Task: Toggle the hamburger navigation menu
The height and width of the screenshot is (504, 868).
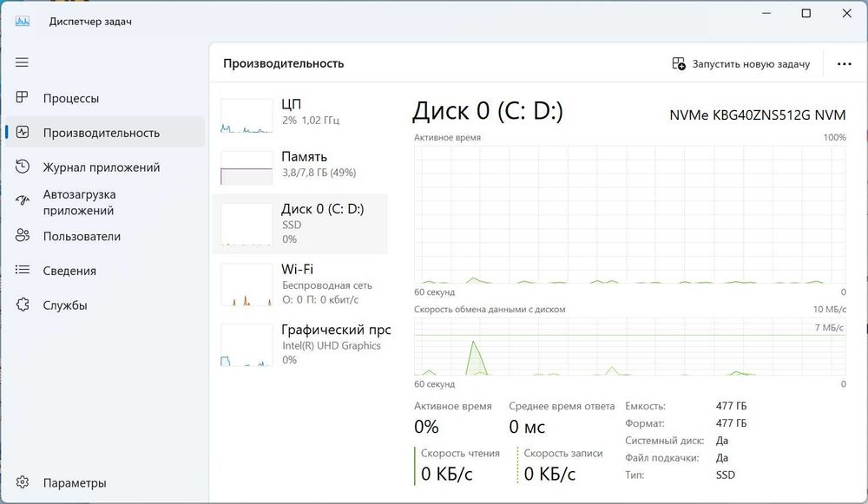Action: click(23, 62)
